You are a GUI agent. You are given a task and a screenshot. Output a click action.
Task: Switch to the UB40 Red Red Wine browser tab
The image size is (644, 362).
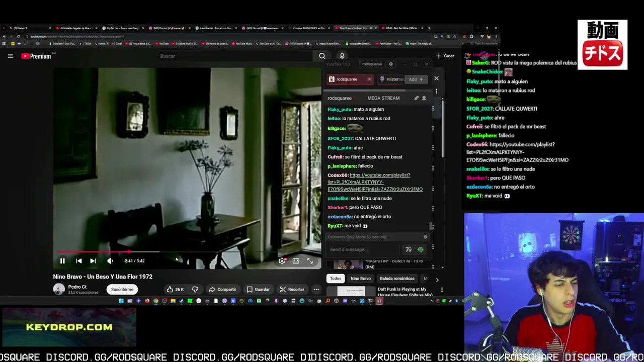pyautogui.click(x=401, y=28)
